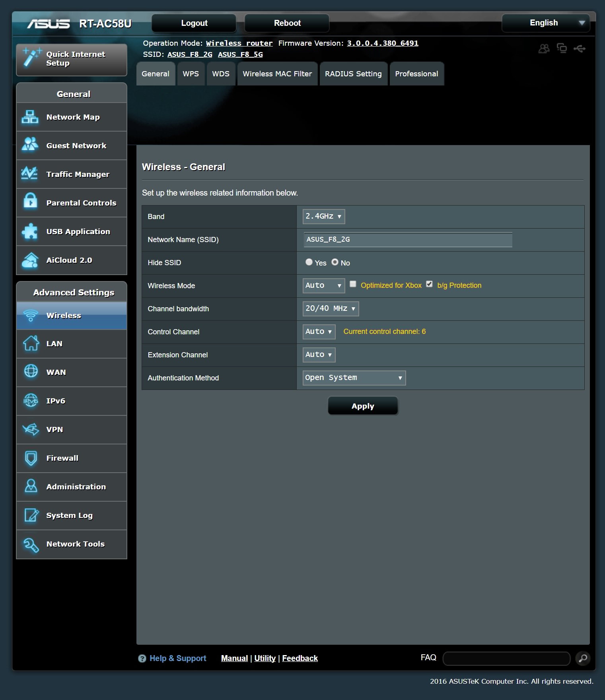This screenshot has height=700, width=605.
Task: Select No for Hide SSID
Action: 335,262
